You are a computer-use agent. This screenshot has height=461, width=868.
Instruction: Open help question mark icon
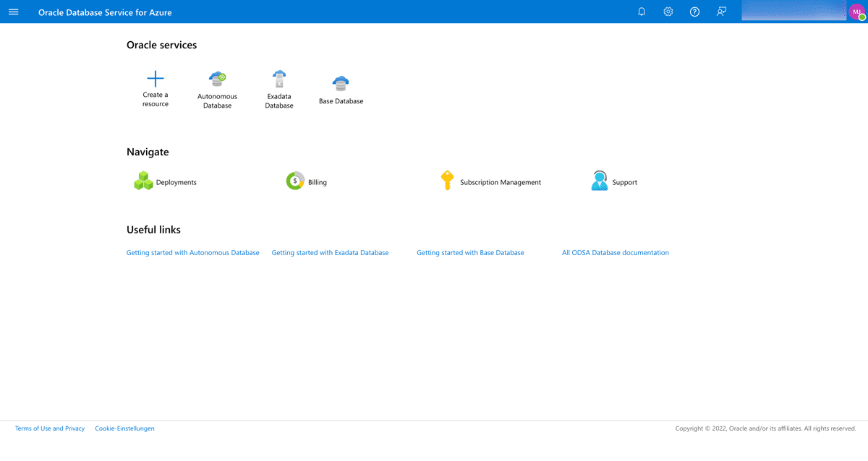(694, 12)
